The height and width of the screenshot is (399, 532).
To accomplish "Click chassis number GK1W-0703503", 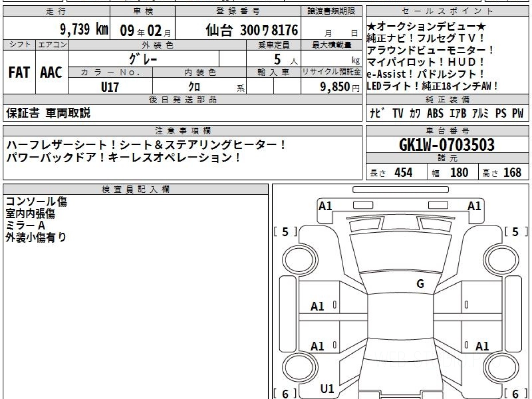I will [447, 145].
